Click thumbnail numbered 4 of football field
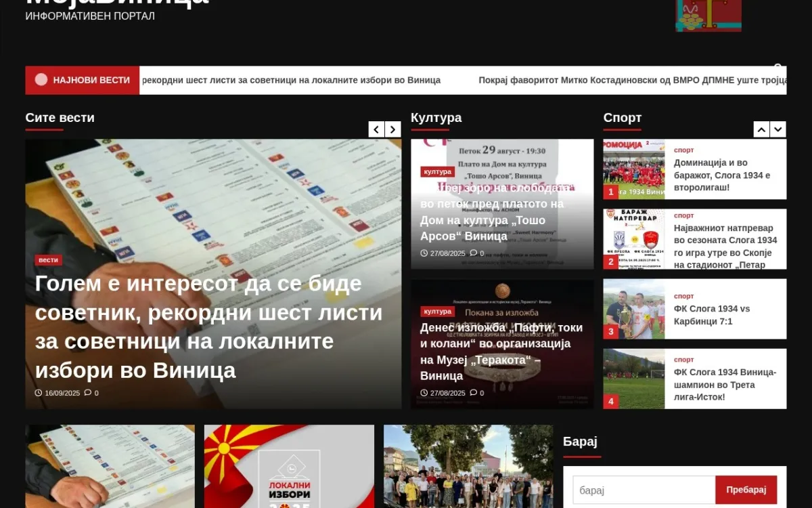 click(x=634, y=379)
